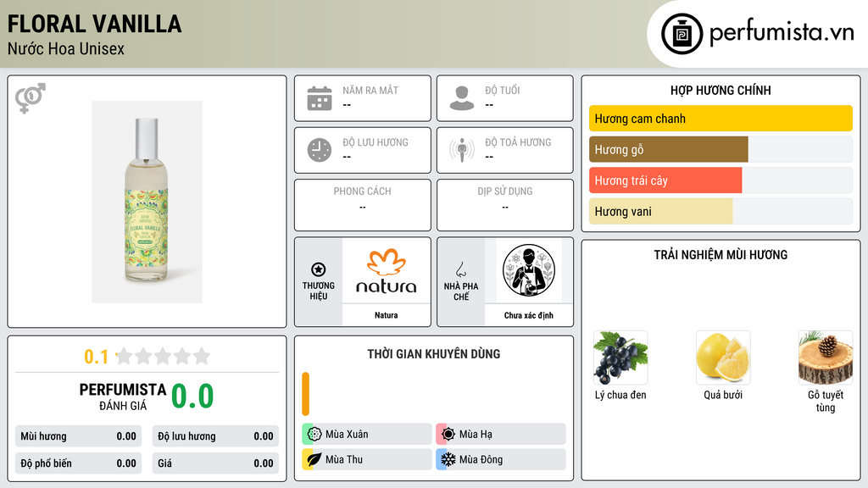
Task: Click the green 0.0 Perfumista score
Action: pyautogui.click(x=192, y=396)
